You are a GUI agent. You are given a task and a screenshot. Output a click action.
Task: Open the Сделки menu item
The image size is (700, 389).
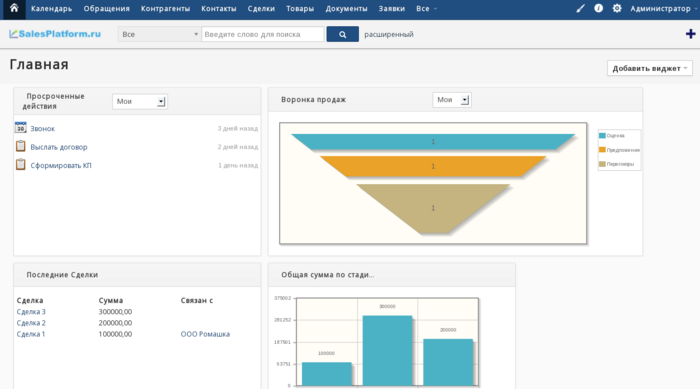(261, 8)
